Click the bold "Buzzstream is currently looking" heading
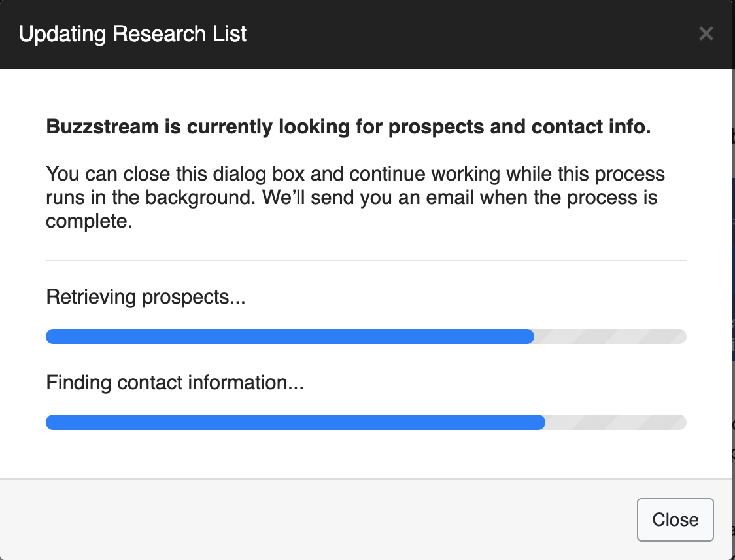This screenshot has height=560, width=735. point(348,127)
